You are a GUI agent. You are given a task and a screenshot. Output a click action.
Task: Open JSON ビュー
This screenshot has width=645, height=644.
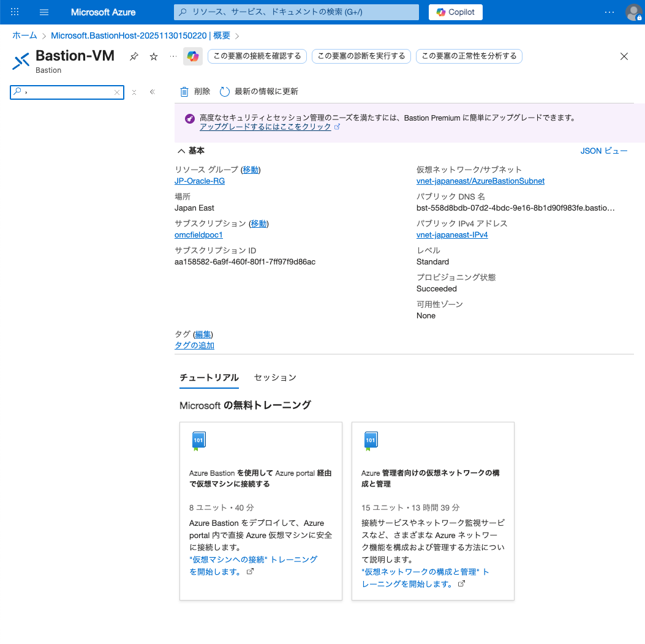tap(603, 151)
